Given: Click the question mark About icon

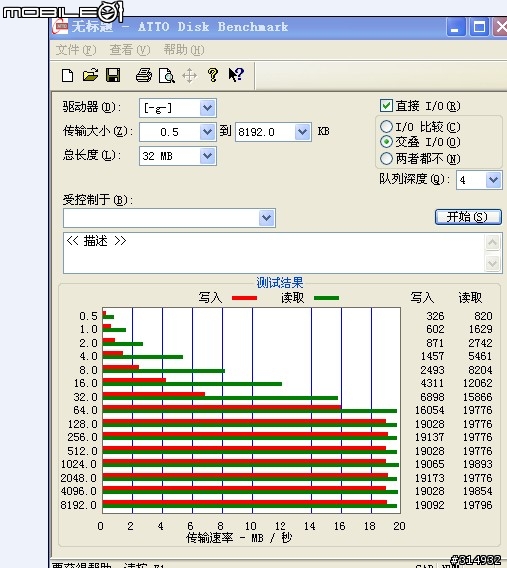Looking at the screenshot, I should [213, 75].
